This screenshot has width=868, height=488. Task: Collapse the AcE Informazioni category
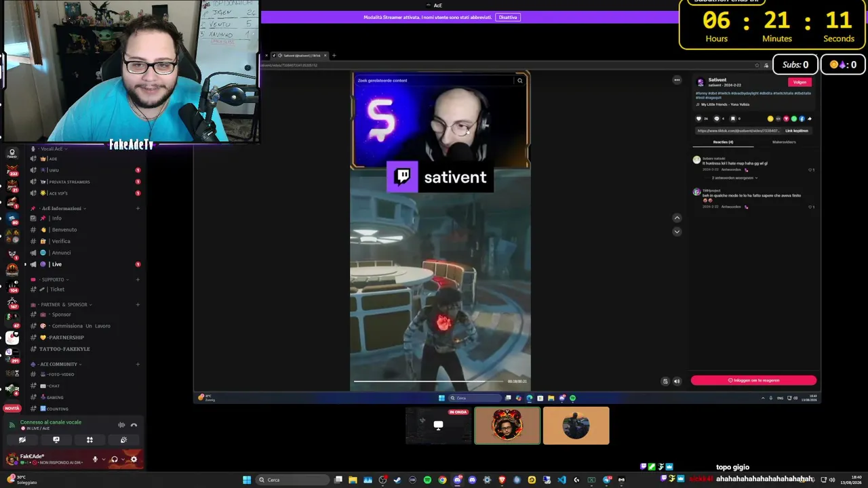pos(60,208)
